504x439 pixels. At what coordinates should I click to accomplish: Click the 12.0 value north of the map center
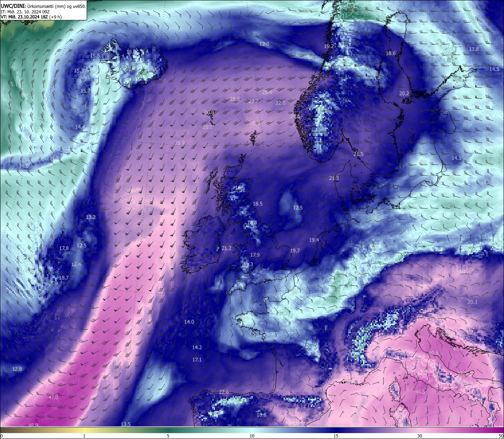(x=264, y=44)
